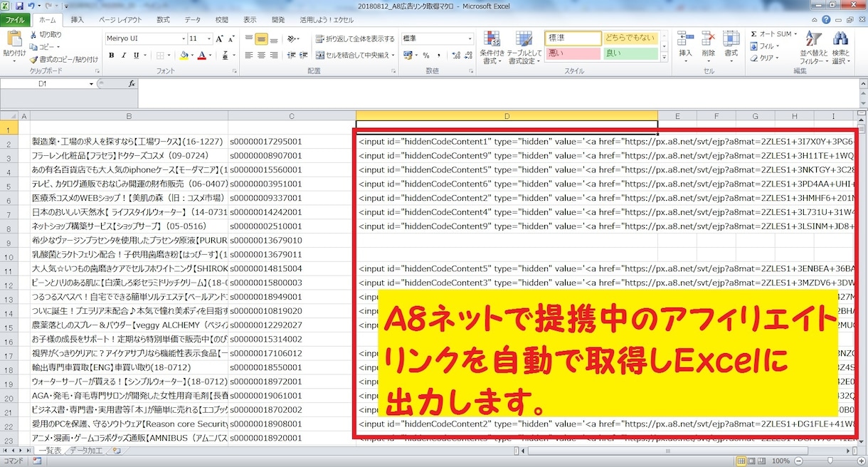Align text left
Image resolution: width=868 pixels, height=467 pixels.
pos(248,56)
